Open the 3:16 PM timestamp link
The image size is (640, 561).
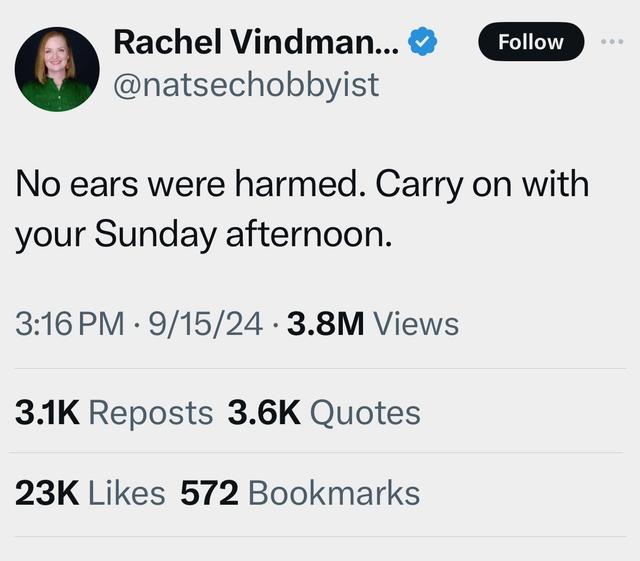(x=70, y=324)
